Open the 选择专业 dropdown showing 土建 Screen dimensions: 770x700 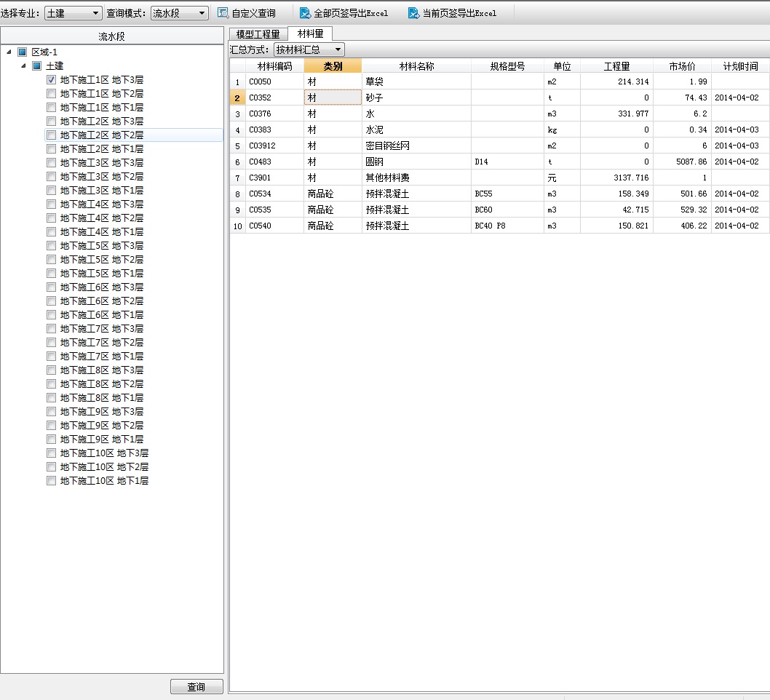pos(74,13)
